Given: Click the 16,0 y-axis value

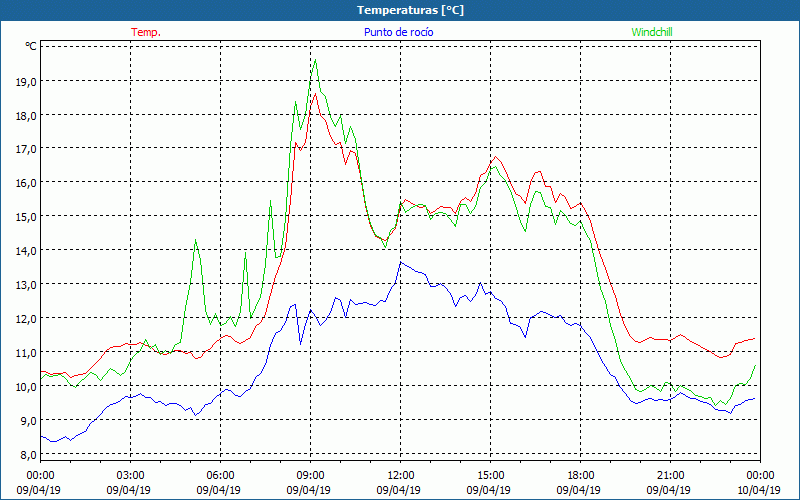Looking at the screenshot, I should 27,183.
